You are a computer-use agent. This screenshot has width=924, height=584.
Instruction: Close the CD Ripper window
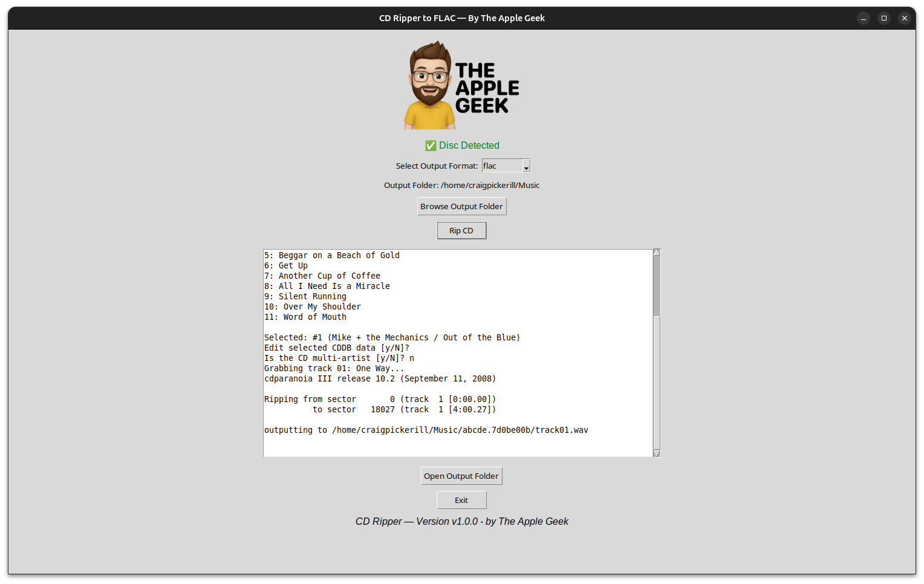[905, 18]
